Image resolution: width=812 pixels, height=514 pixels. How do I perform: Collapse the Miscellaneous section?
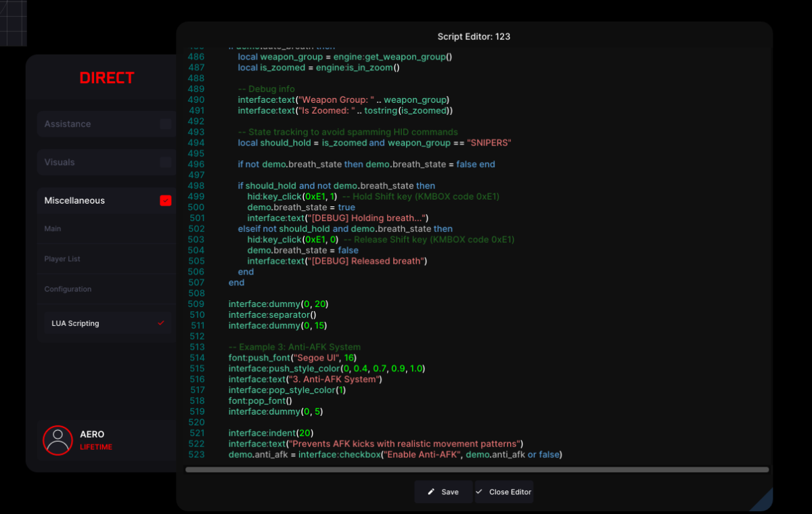(x=74, y=201)
